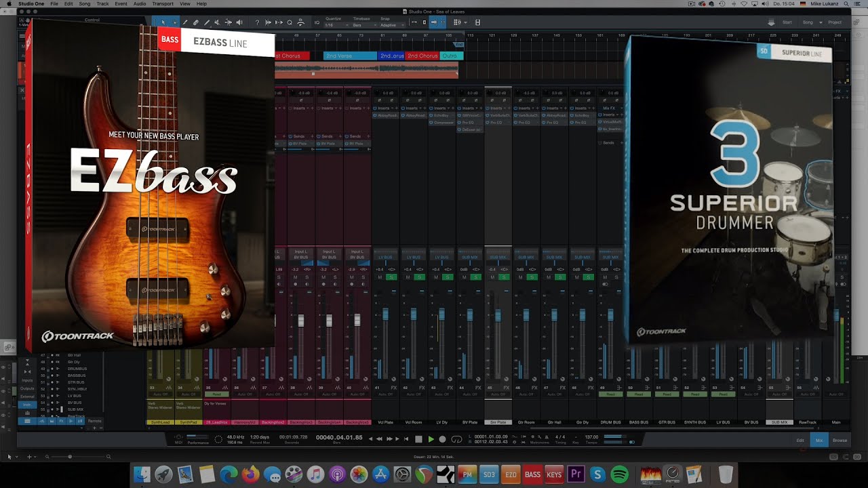The width and height of the screenshot is (868, 488).
Task: Open the Audio menu
Action: point(140,3)
